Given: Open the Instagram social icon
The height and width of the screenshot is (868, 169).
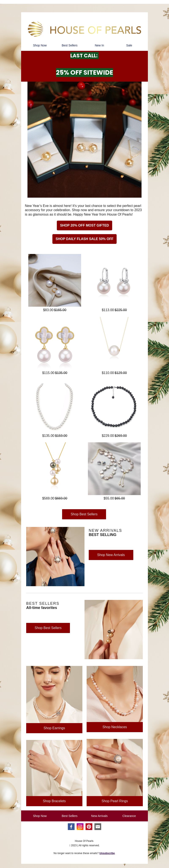Looking at the screenshot, I should click(x=80, y=827).
